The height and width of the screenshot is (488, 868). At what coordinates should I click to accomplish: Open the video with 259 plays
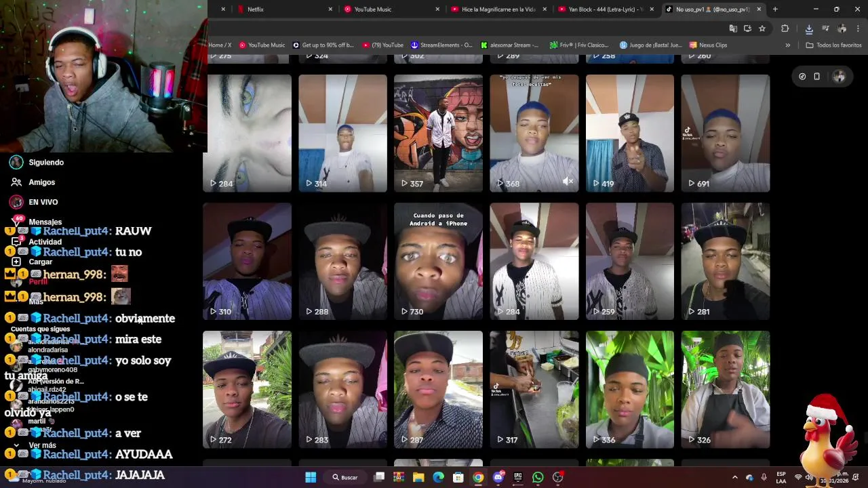630,262
